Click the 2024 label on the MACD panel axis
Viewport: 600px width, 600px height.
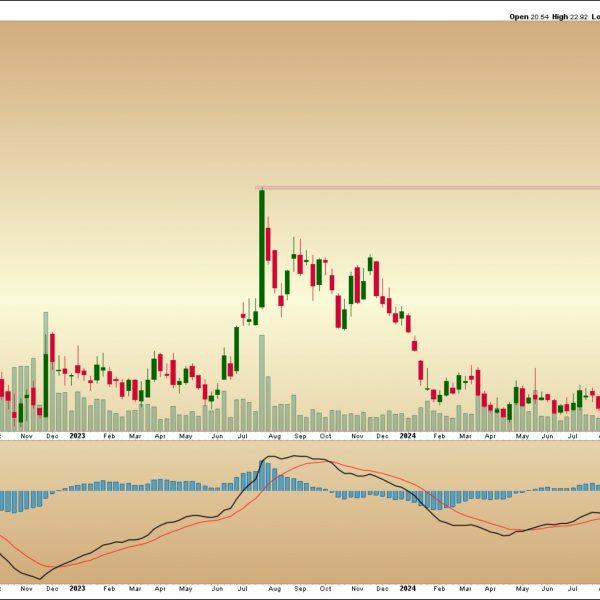point(407,588)
